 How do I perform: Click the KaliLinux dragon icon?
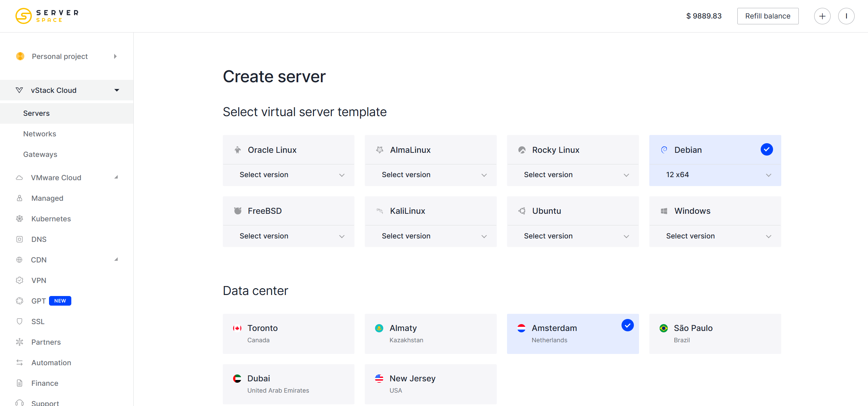[379, 211]
